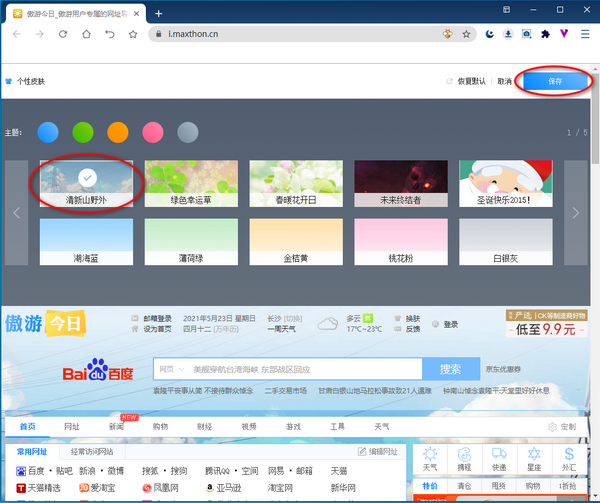Select the blue theme color circle
The width and height of the screenshot is (600, 503).
point(48,132)
